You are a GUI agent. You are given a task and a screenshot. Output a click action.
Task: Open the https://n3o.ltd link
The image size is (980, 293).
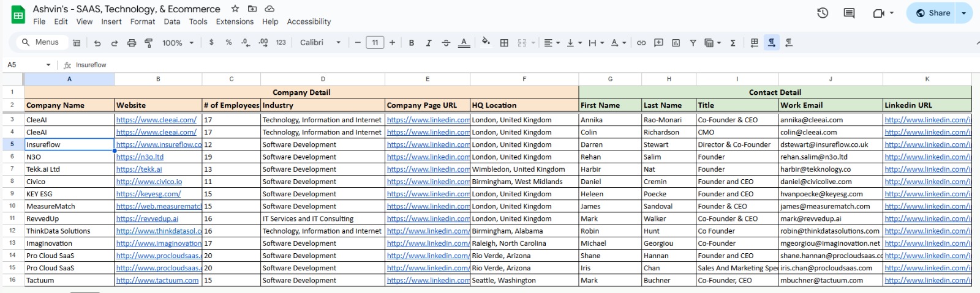pyautogui.click(x=140, y=157)
